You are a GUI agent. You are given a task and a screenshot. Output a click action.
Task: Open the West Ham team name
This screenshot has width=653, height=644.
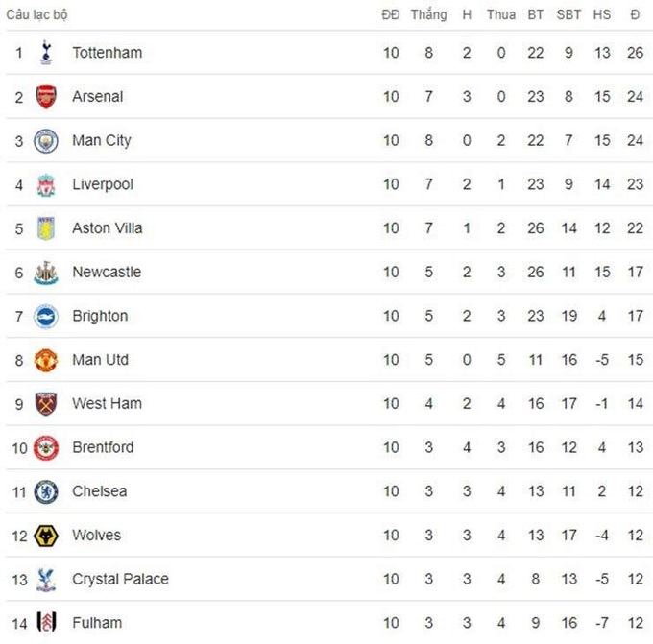tap(107, 403)
